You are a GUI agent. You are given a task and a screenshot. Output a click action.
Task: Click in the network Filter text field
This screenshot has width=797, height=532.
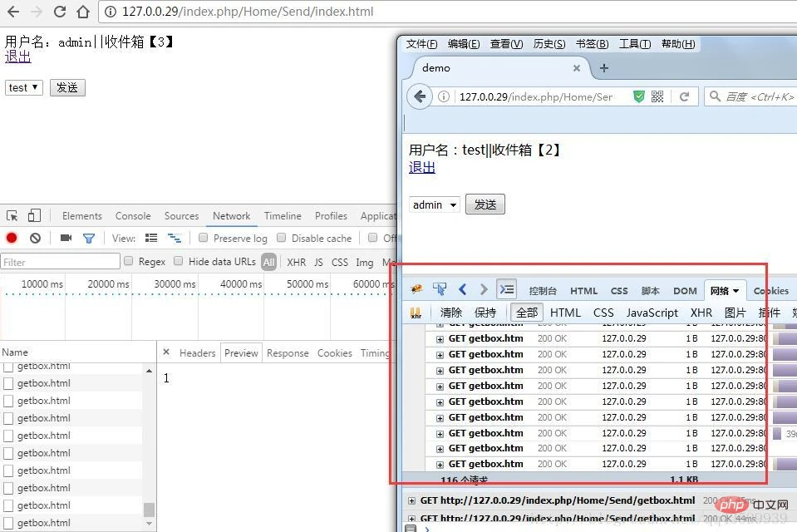click(60, 262)
